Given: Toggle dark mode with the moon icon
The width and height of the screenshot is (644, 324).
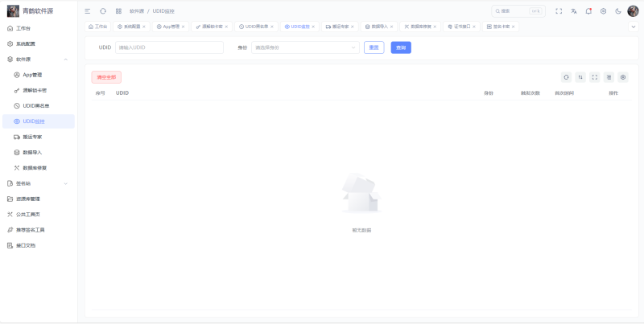Looking at the screenshot, I should pyautogui.click(x=618, y=11).
